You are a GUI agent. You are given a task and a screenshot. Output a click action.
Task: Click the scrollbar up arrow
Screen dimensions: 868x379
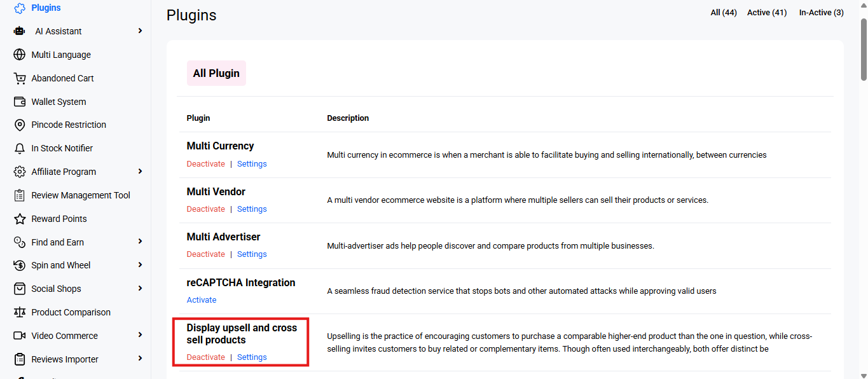coord(863,5)
